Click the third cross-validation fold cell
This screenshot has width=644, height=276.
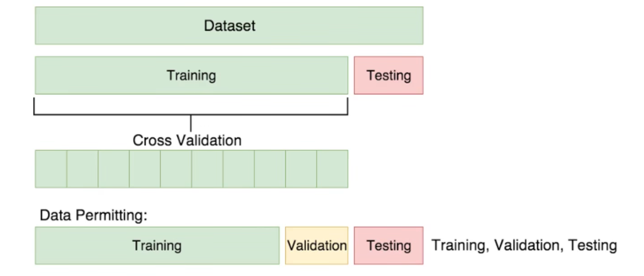tap(114, 169)
